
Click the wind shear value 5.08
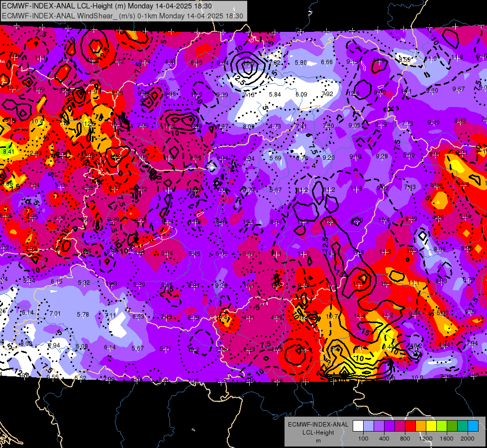click(x=82, y=346)
